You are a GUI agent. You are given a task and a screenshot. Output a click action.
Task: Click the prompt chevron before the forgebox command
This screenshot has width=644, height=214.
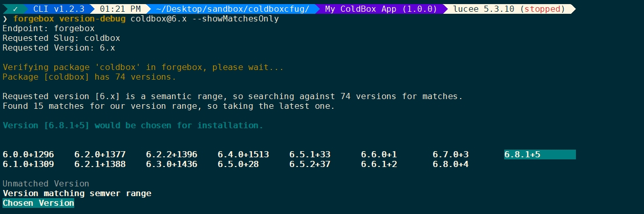click(x=5, y=19)
